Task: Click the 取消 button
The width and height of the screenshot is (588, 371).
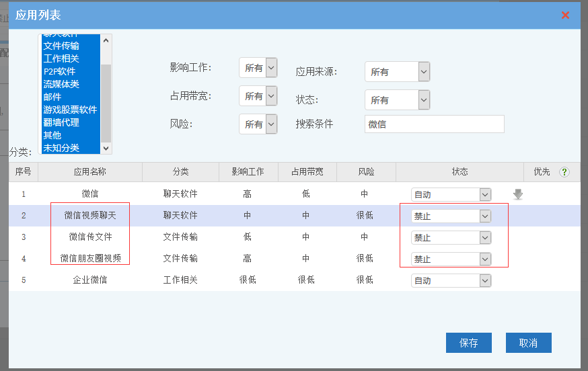Action: point(528,343)
